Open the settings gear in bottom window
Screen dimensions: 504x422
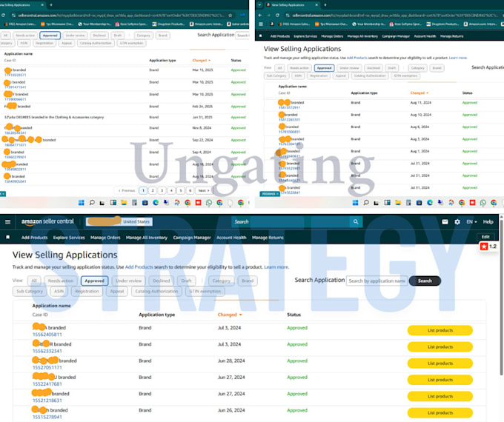click(x=457, y=221)
